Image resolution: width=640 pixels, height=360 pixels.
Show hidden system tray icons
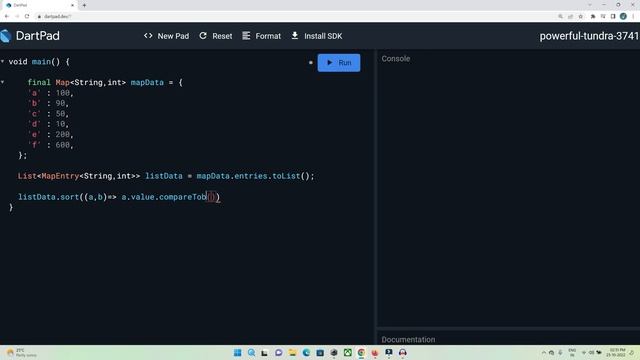(544, 352)
